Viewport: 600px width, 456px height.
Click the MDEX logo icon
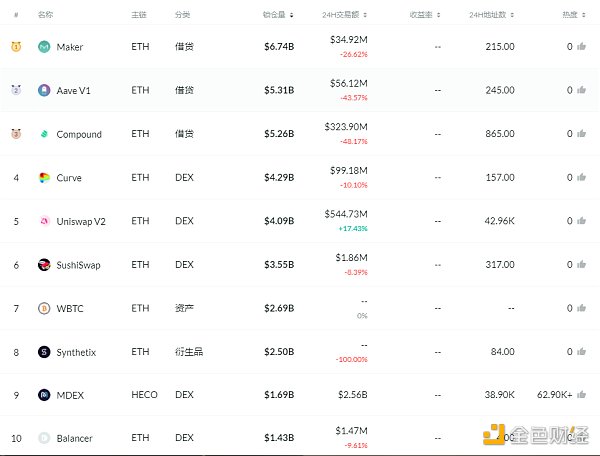pos(44,395)
